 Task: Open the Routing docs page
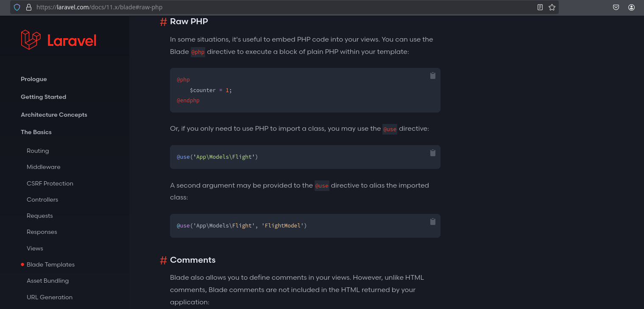click(38, 151)
